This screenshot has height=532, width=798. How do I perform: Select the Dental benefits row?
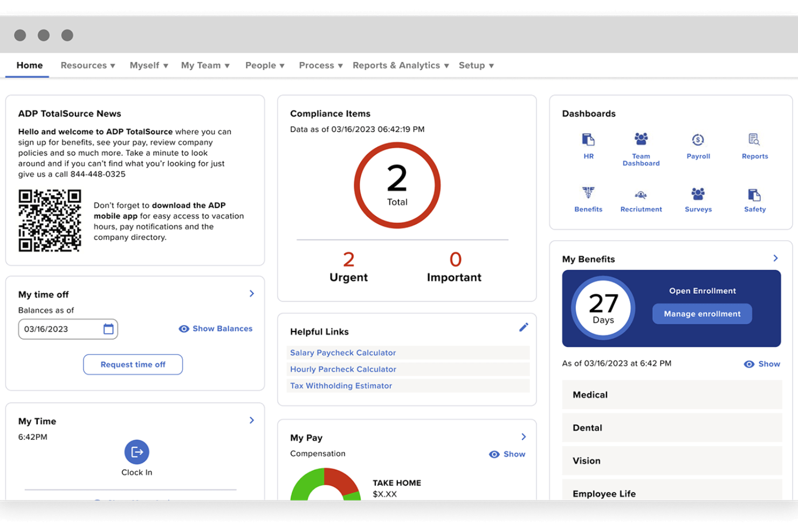click(672, 427)
